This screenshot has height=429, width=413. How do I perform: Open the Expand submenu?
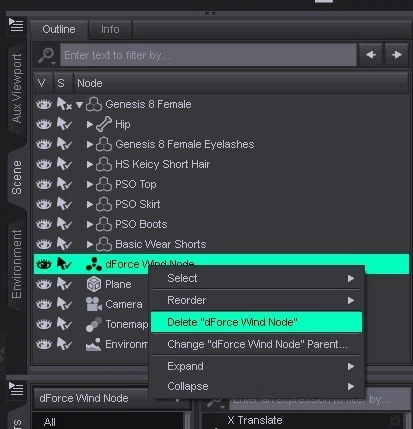coord(256,366)
